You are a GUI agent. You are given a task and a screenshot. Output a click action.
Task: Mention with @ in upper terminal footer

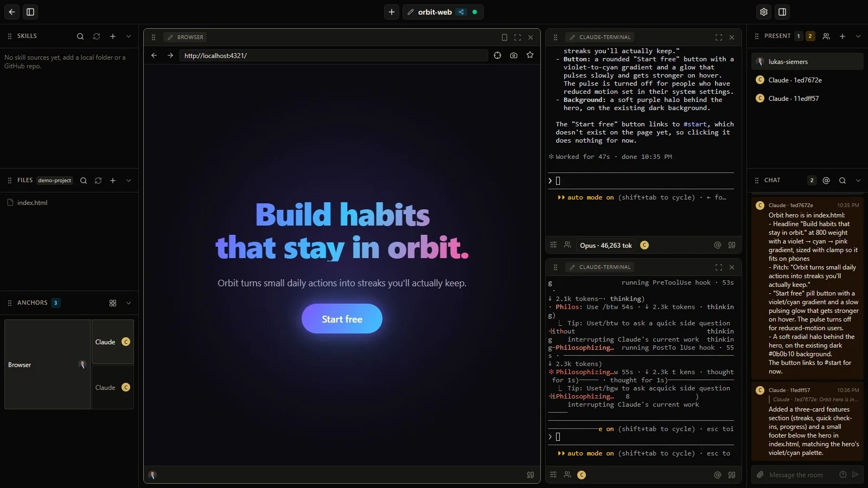(718, 245)
